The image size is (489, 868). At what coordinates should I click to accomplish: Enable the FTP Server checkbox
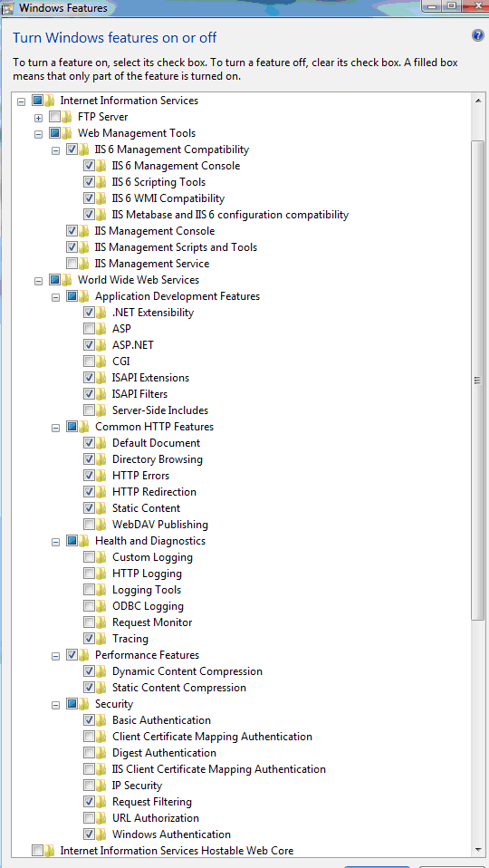pyautogui.click(x=54, y=117)
